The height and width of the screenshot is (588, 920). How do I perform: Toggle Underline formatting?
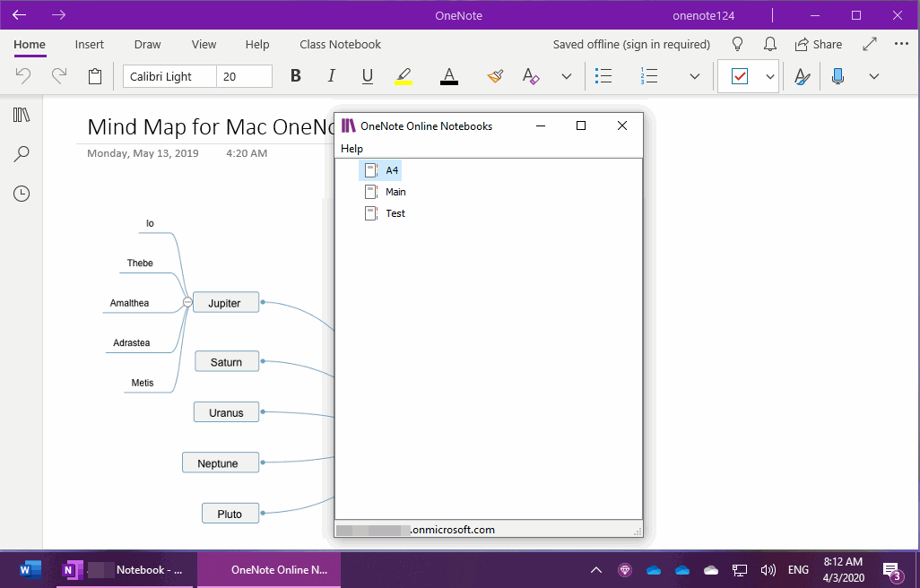[368, 76]
